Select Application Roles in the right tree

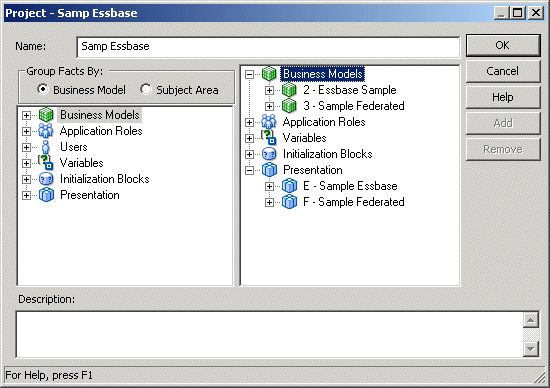(324, 122)
